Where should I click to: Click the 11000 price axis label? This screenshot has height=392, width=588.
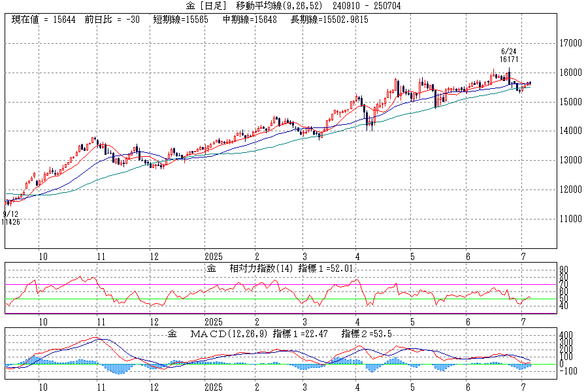[x=571, y=219]
